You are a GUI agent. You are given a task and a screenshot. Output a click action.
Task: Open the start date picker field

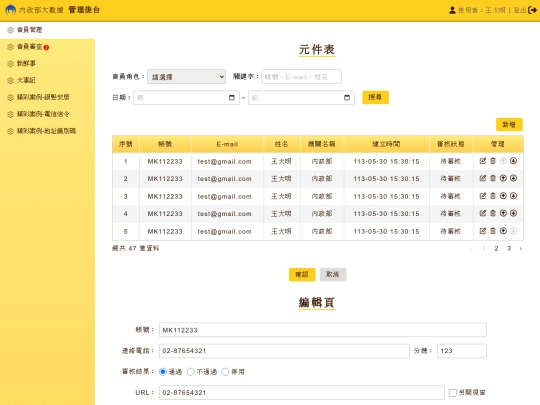click(x=186, y=98)
